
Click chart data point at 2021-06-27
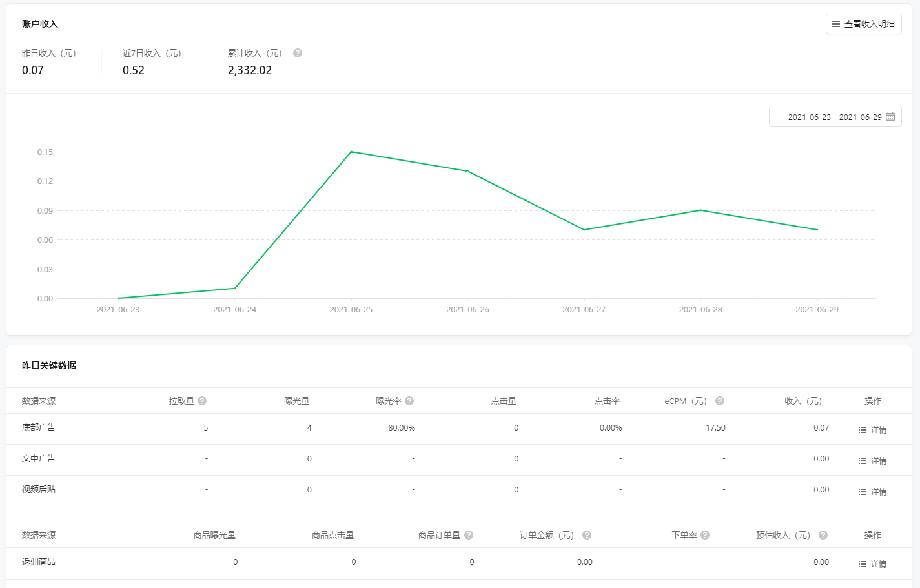tap(584, 230)
